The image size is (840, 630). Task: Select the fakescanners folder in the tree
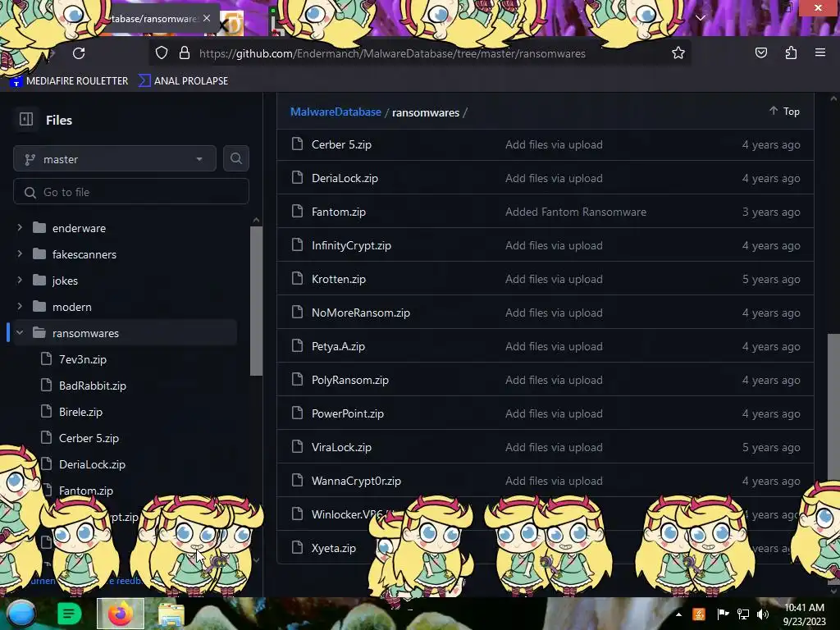point(84,254)
